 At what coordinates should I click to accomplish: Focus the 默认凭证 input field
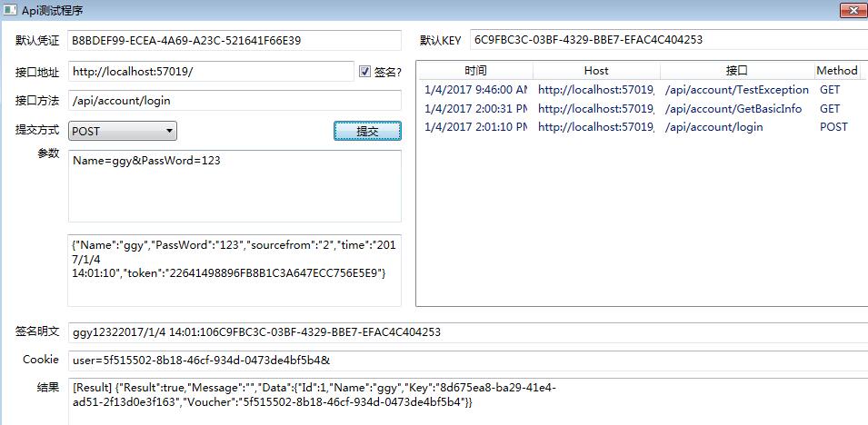234,41
